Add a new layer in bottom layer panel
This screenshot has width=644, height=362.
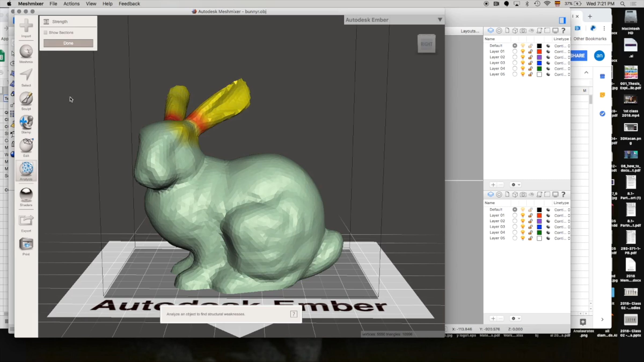click(x=493, y=318)
